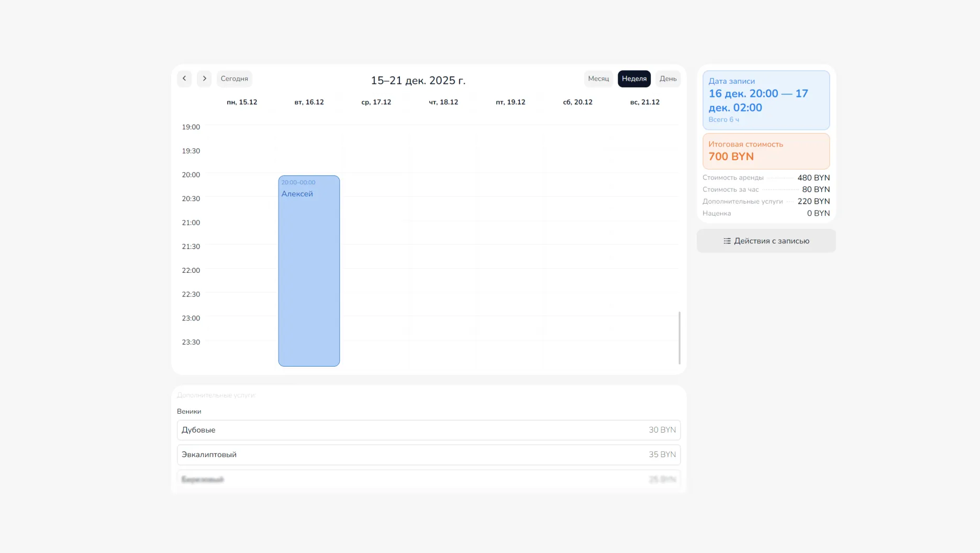Go to next week with right chevron
Screen dimensions: 980x553
[204, 79]
